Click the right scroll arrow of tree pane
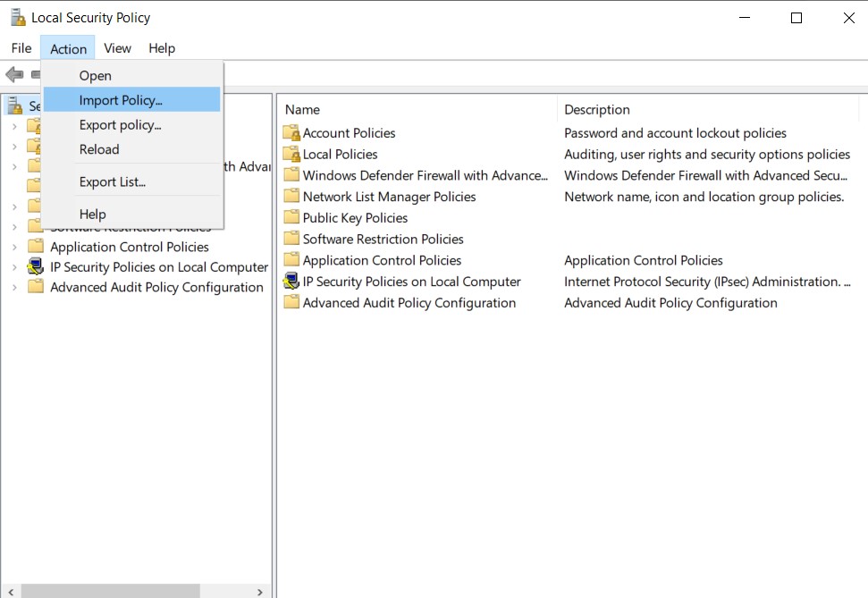Viewport: 868px width, 598px height. (x=260, y=592)
